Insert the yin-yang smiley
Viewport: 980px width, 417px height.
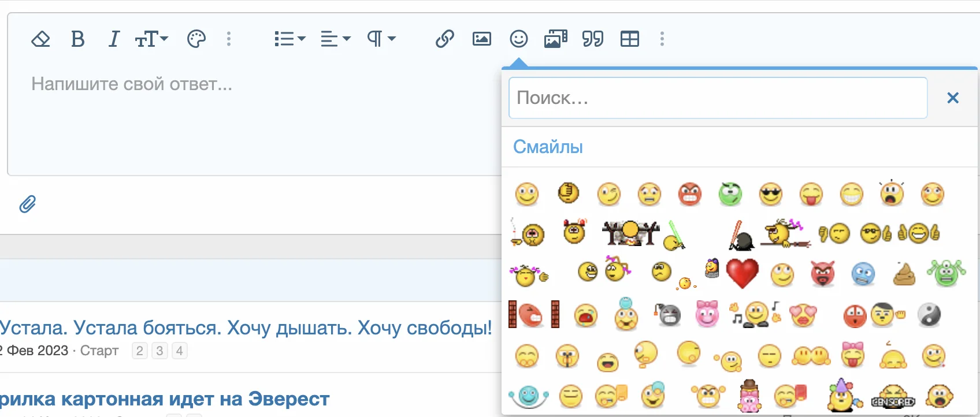pos(929,315)
